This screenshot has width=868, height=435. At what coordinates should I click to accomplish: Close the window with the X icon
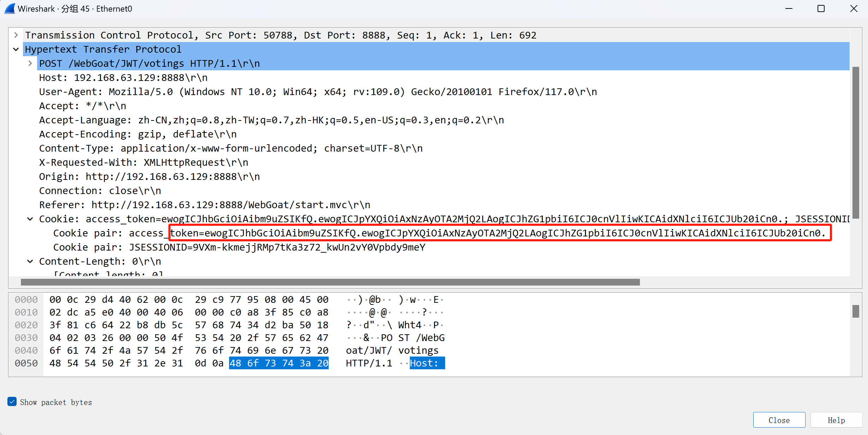point(854,8)
